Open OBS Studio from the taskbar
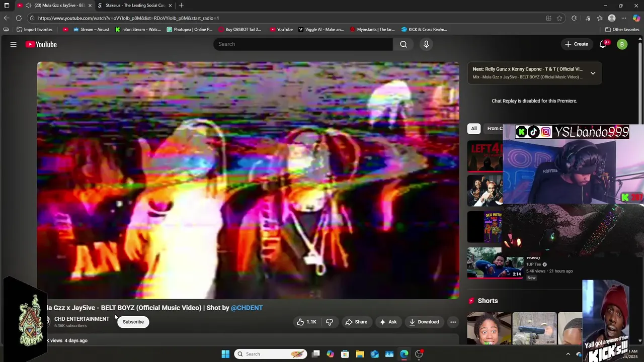644x362 pixels. pos(419,354)
